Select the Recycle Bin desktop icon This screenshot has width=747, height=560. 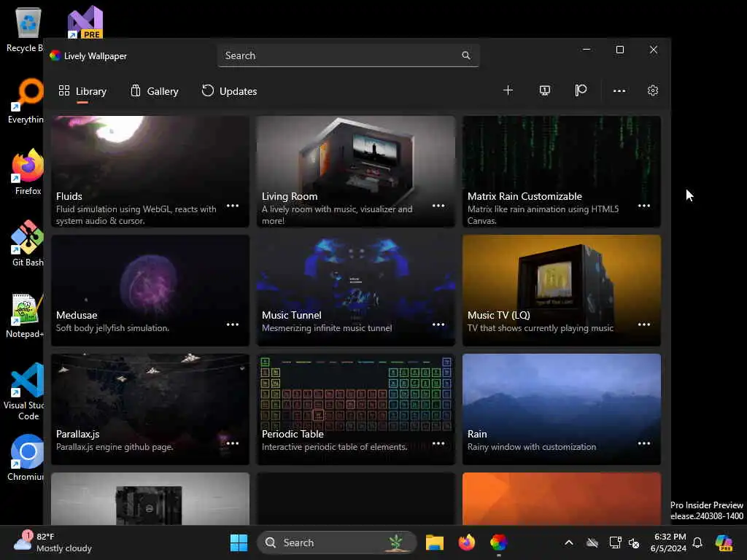[x=25, y=29]
